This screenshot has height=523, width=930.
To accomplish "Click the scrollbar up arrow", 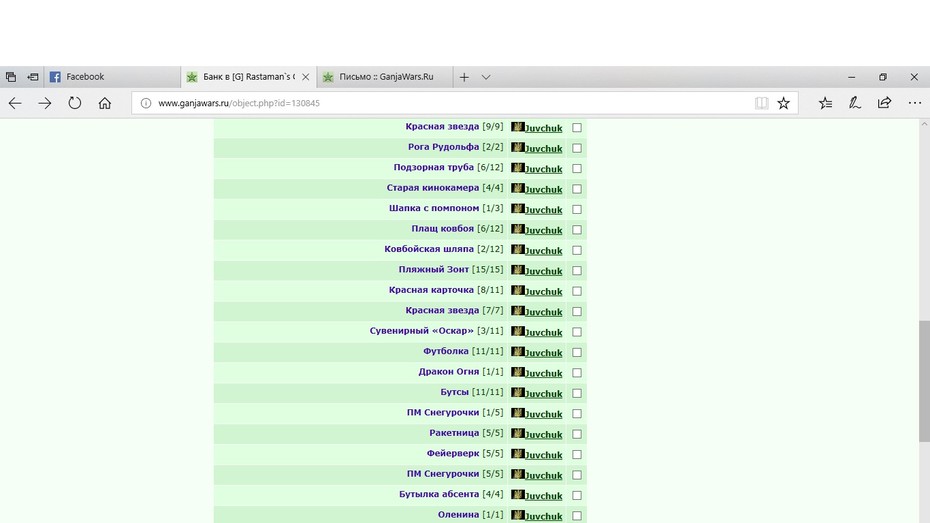I will tap(924, 125).
